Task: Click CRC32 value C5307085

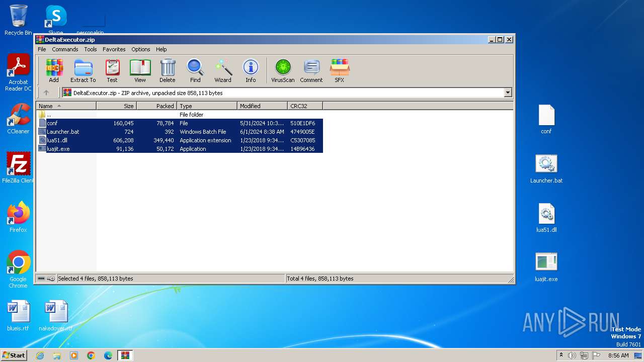Action: tap(303, 140)
